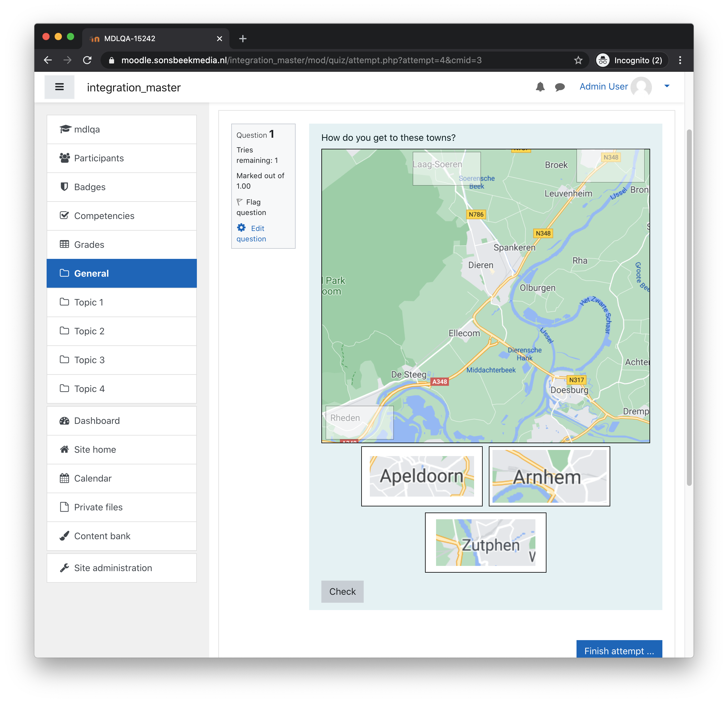Open a new browser tab
Viewport: 728px width, 703px height.
[x=243, y=39]
